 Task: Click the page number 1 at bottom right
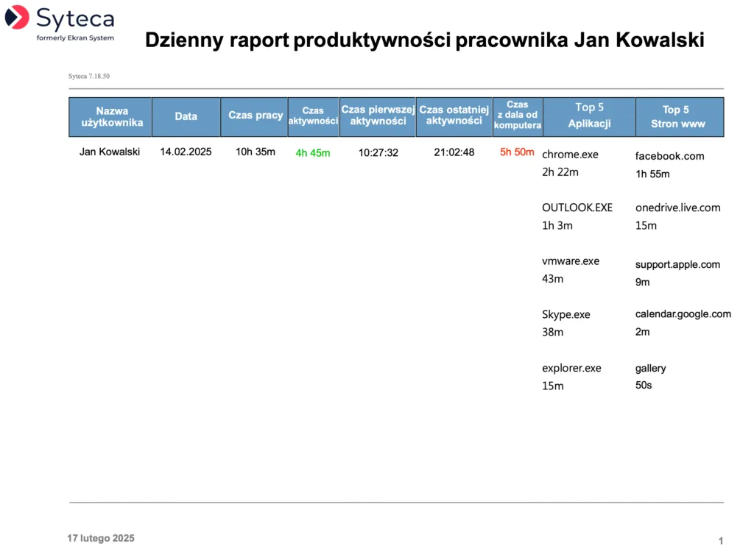(721, 541)
